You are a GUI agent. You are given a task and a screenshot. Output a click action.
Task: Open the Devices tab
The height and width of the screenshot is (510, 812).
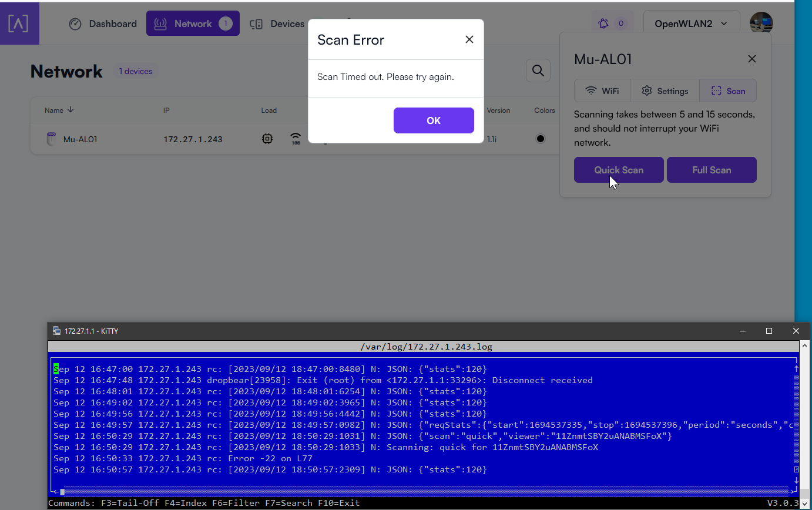point(277,24)
